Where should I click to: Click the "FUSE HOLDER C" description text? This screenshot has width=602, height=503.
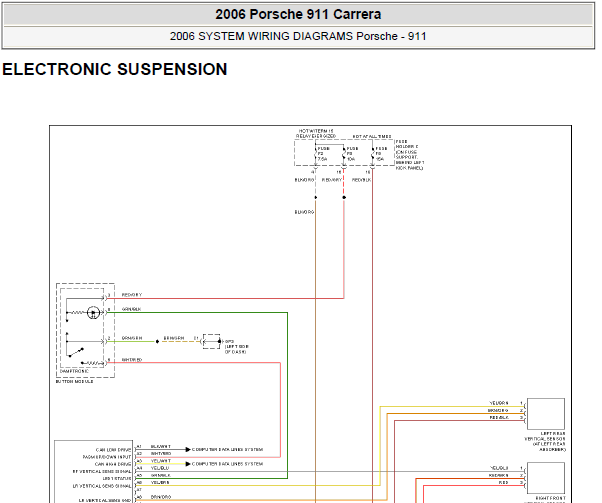(x=410, y=155)
